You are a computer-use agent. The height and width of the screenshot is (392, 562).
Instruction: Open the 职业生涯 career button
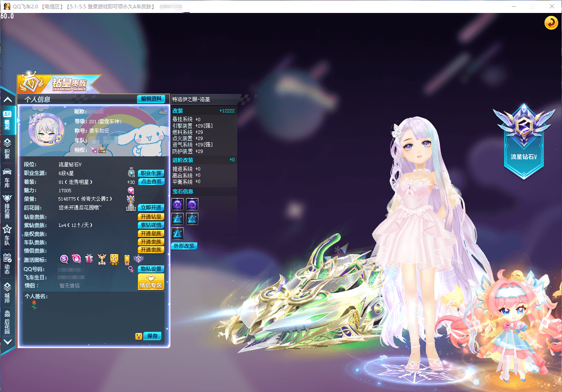click(151, 173)
